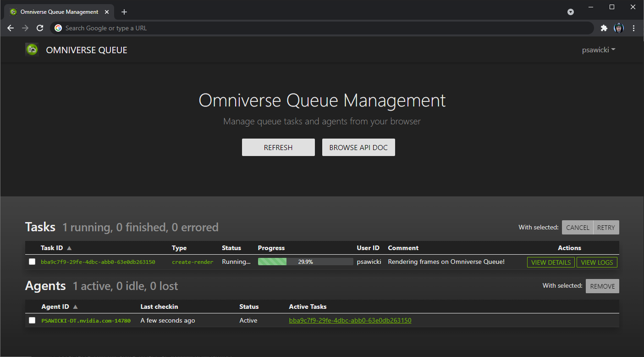Click the Active agent status cell
This screenshot has height=357, width=644.
(x=248, y=320)
